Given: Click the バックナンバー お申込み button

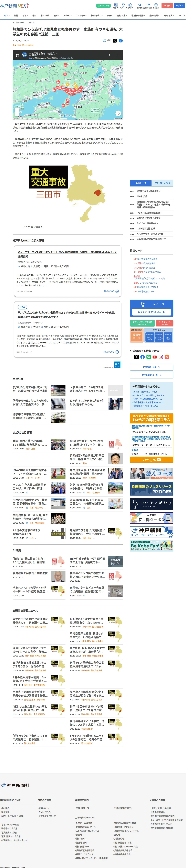Looking at the screenshot, I should pos(164,323).
